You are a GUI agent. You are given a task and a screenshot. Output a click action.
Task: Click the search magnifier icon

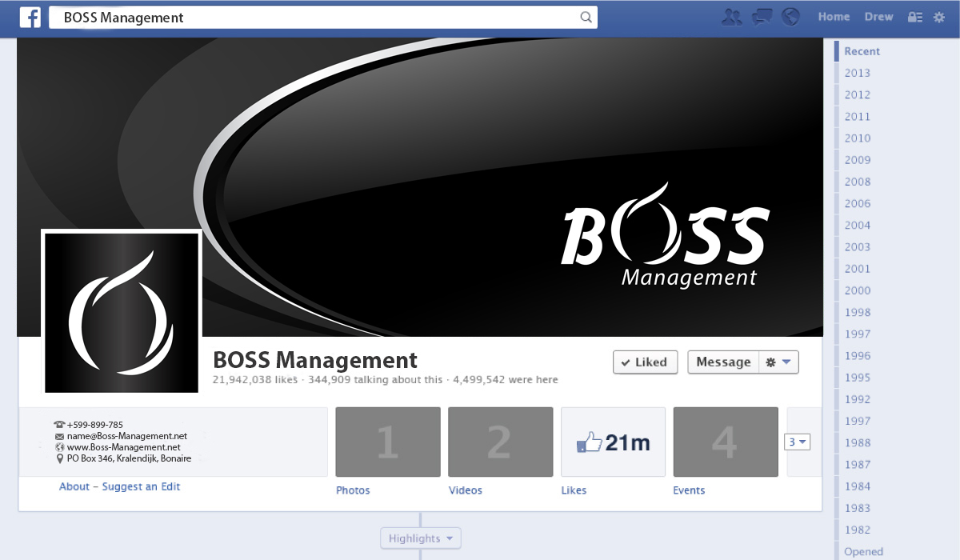click(x=586, y=18)
